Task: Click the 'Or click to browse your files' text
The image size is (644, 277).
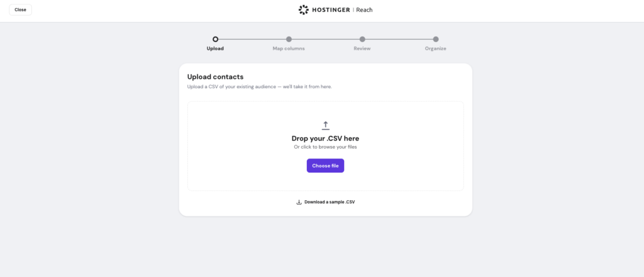Action: pyautogui.click(x=325, y=147)
